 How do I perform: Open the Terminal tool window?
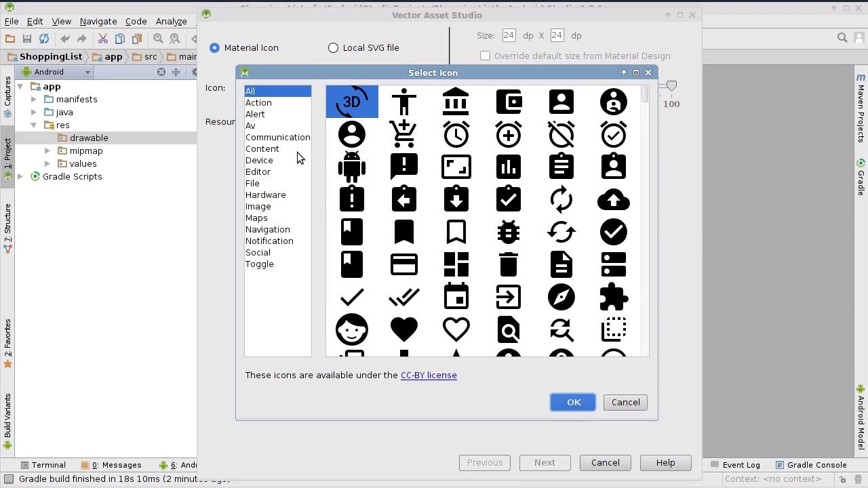[43, 465]
